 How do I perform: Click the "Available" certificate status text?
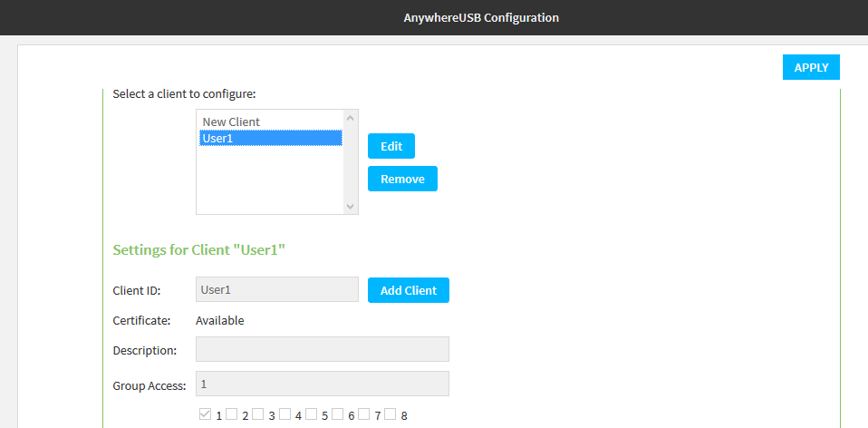click(x=220, y=320)
